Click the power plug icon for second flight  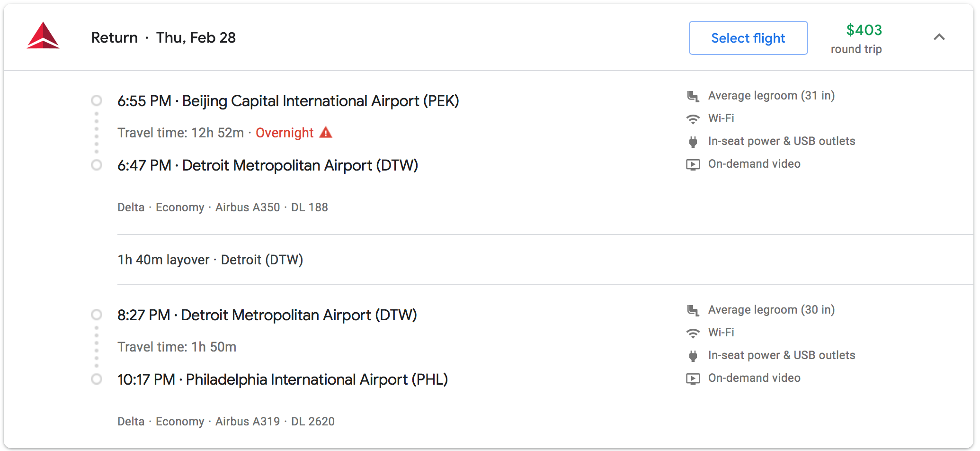[693, 356]
